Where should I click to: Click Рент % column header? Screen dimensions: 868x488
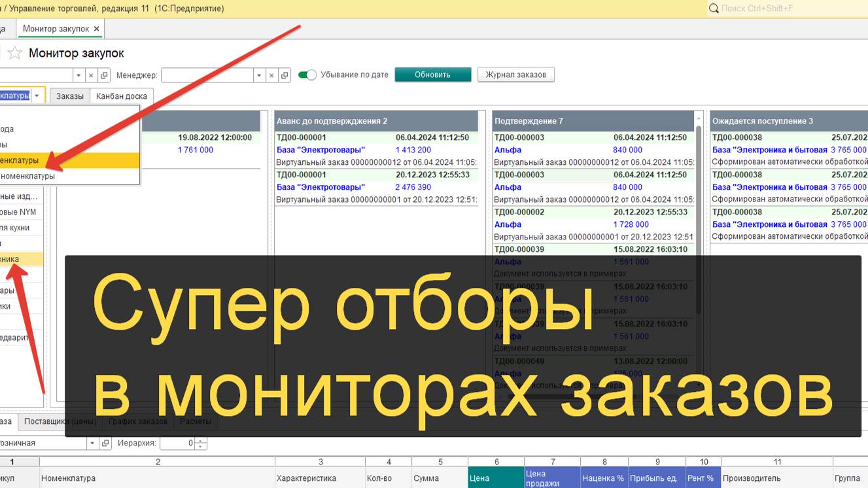(x=703, y=478)
